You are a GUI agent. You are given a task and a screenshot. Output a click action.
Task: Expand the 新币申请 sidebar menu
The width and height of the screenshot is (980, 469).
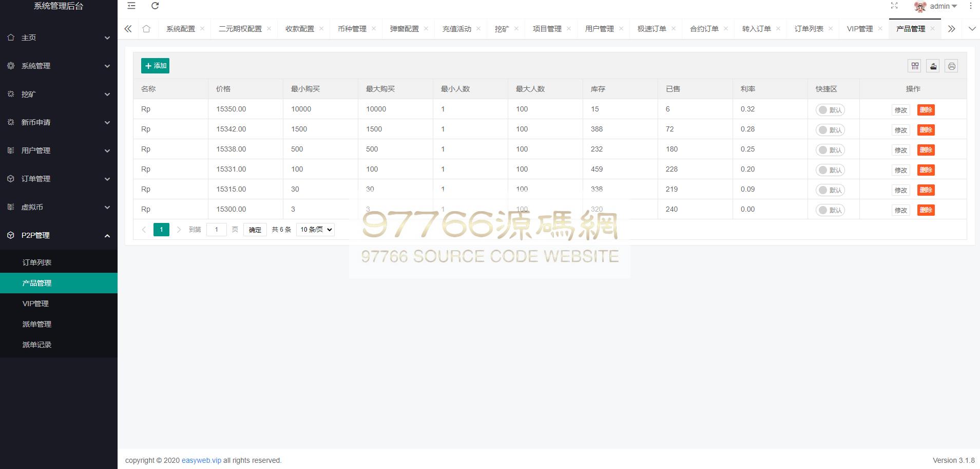pos(59,122)
